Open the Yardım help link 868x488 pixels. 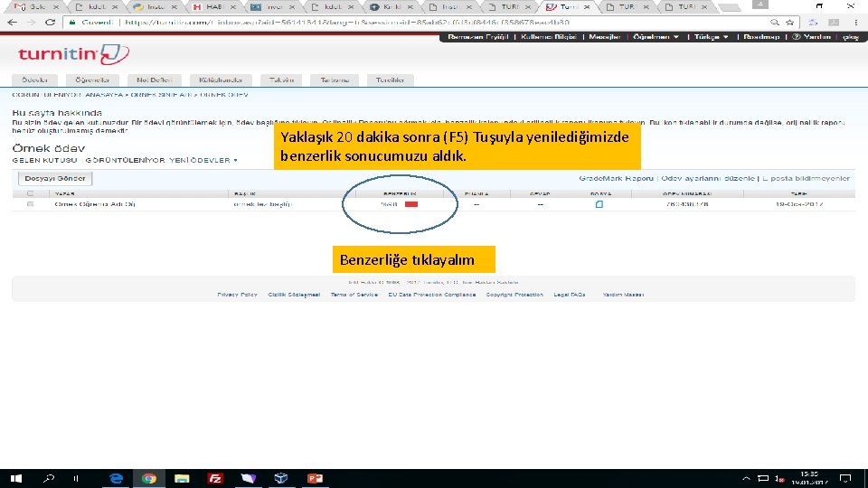click(812, 36)
